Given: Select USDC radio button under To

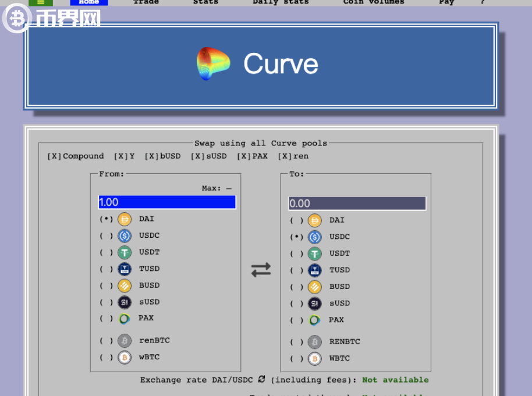Looking at the screenshot, I should [x=296, y=237].
